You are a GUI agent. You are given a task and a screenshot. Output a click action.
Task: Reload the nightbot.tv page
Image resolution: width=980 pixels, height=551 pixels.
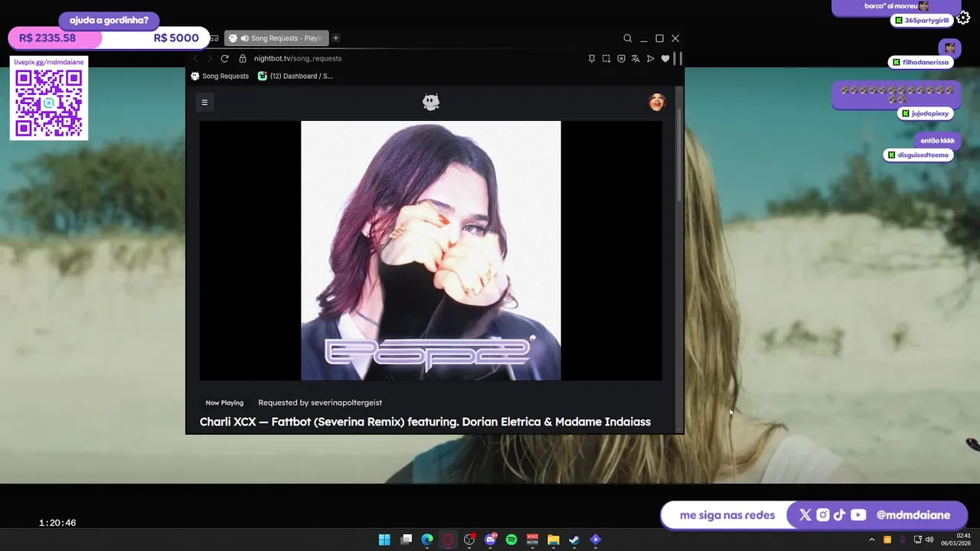pos(224,58)
